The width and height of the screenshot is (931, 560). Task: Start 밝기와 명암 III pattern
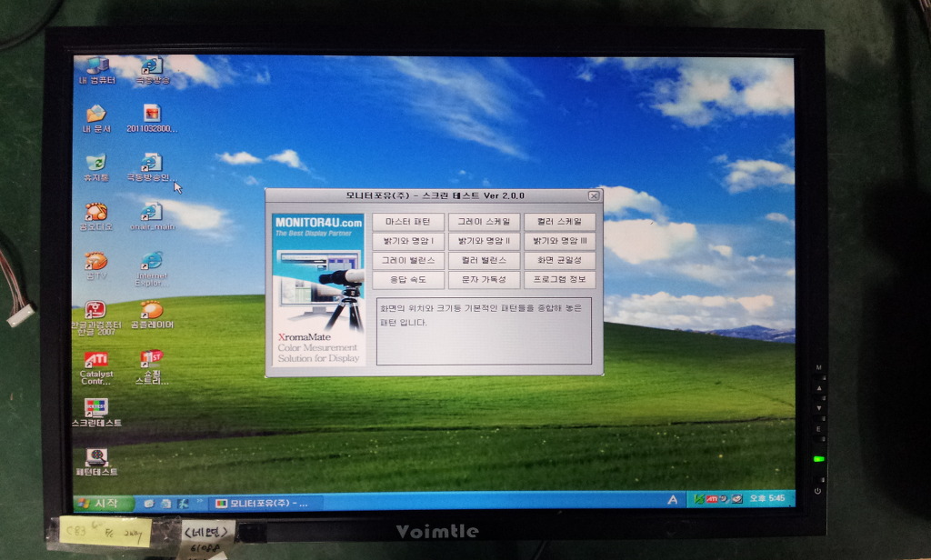coord(559,241)
